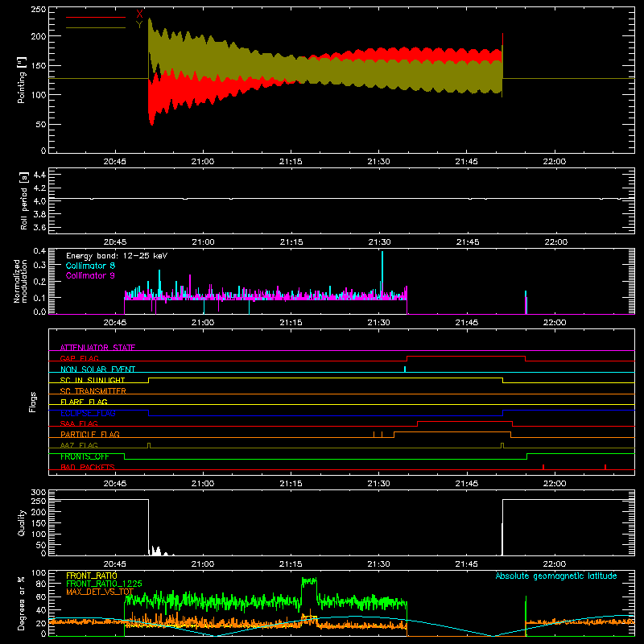
Task: Click the green FRONTS_OFF label
Action: pos(85,456)
